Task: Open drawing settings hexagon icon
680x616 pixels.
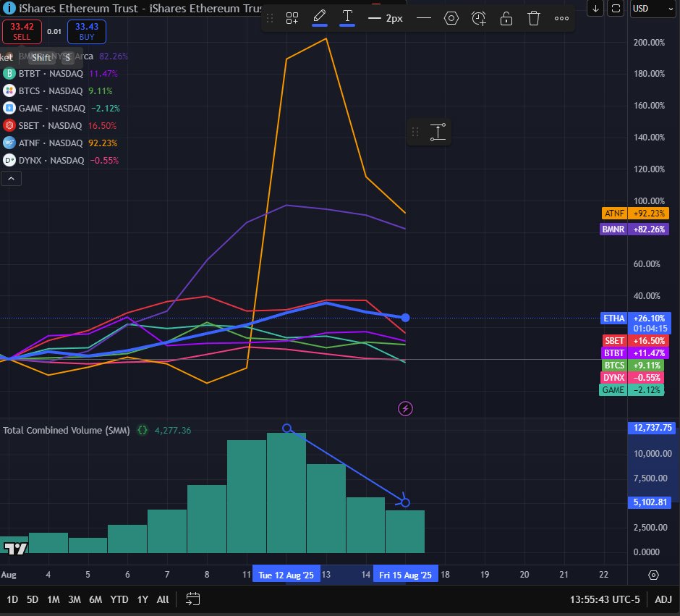Action: click(x=451, y=18)
